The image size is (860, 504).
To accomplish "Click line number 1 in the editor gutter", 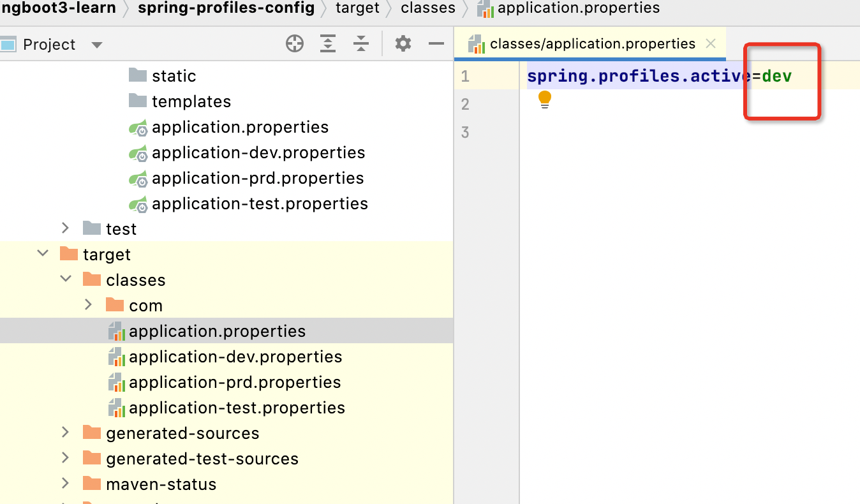I will pyautogui.click(x=465, y=75).
